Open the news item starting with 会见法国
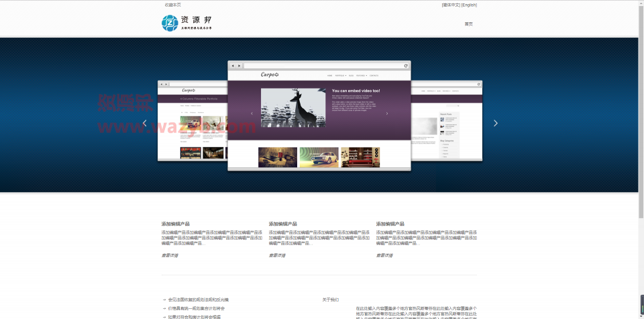 pos(199,300)
